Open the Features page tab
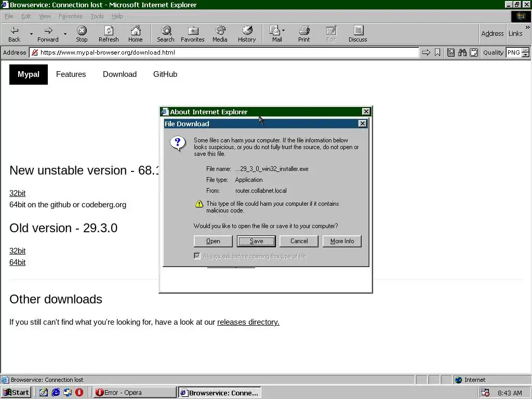This screenshot has width=532, height=399. coord(71,74)
